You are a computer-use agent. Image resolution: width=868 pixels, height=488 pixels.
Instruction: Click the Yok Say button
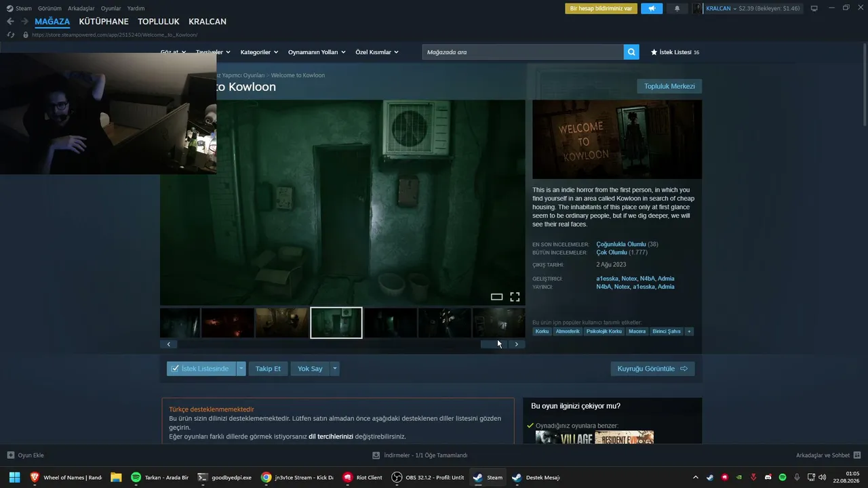click(310, 369)
